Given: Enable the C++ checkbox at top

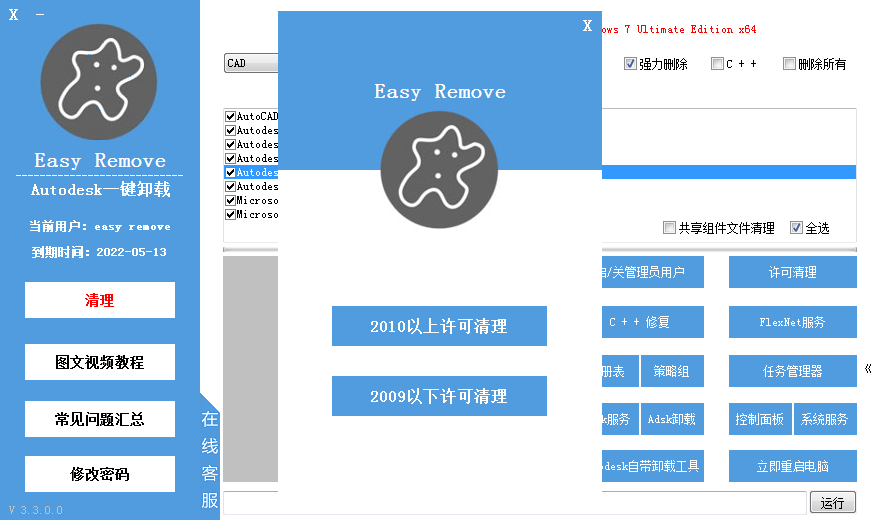Looking at the screenshot, I should point(717,64).
